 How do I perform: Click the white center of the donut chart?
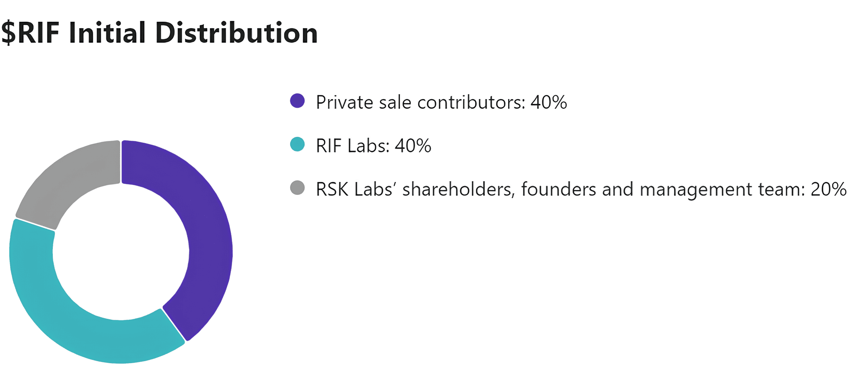121,252
